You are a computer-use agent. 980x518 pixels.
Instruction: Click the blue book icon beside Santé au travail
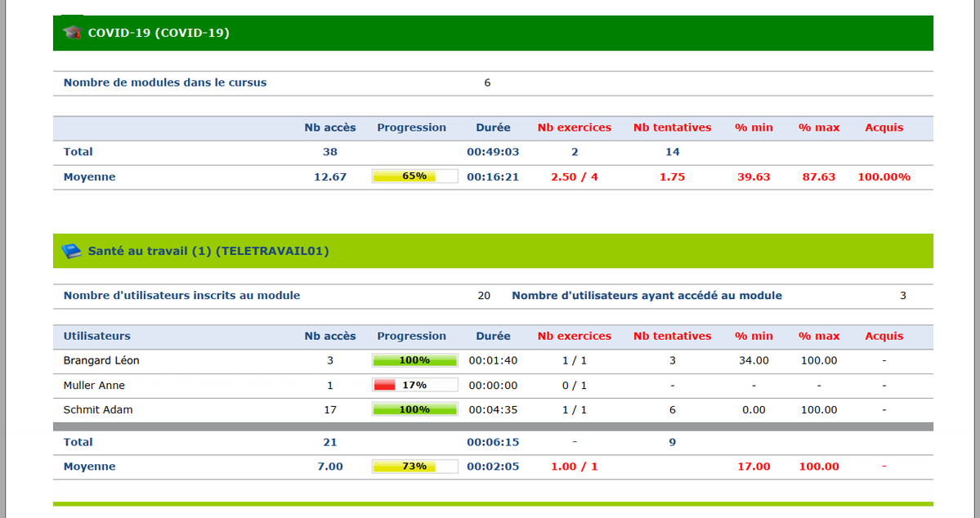[x=71, y=251]
